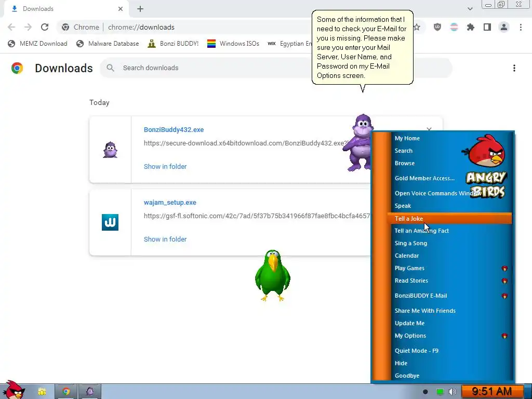The image size is (532, 399).
Task: Click Show in folder for BonziBuddy432.exe
Action: (165, 167)
